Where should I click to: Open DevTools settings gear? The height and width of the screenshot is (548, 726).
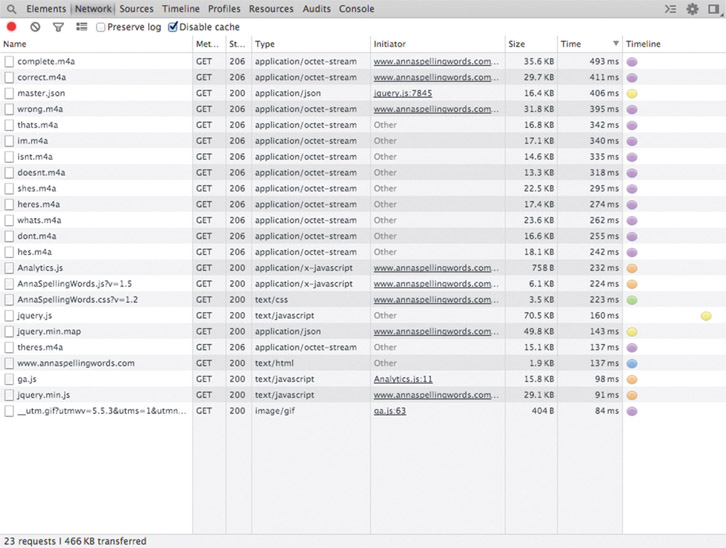[x=692, y=9]
